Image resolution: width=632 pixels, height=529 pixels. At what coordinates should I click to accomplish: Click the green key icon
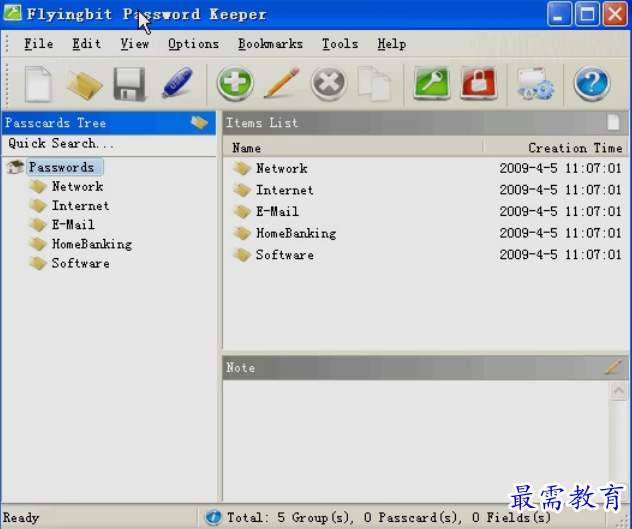(x=432, y=83)
